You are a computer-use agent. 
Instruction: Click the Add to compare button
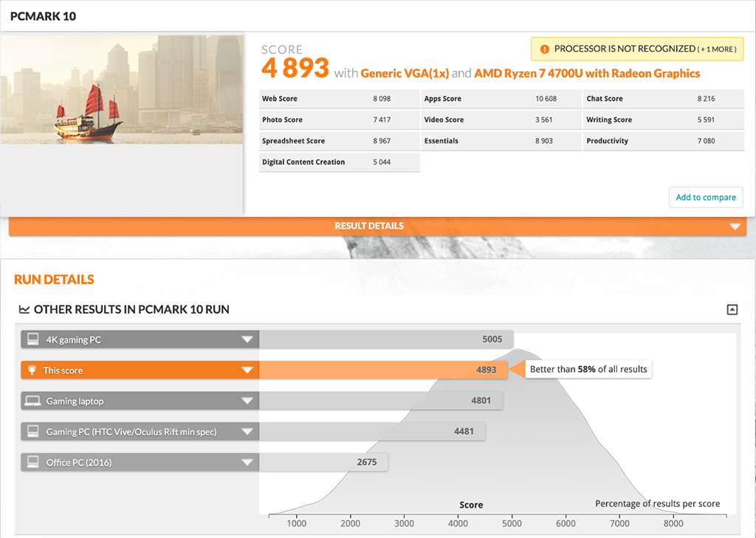coord(706,197)
